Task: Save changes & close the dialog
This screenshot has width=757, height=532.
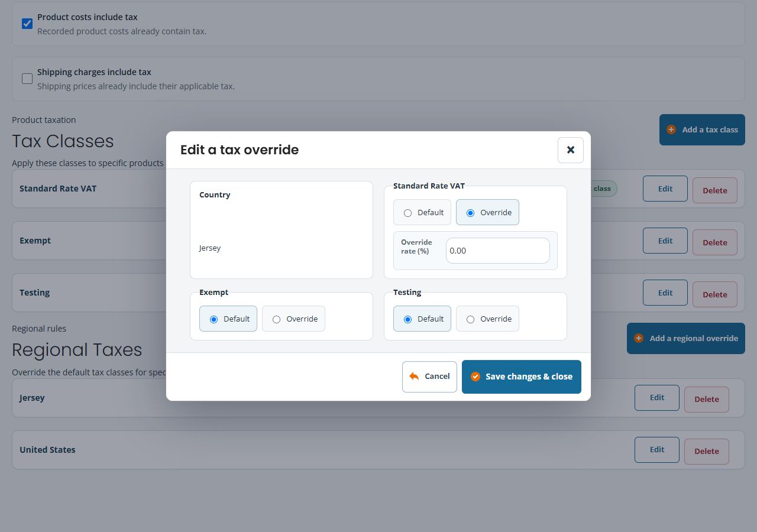Action: (522, 377)
